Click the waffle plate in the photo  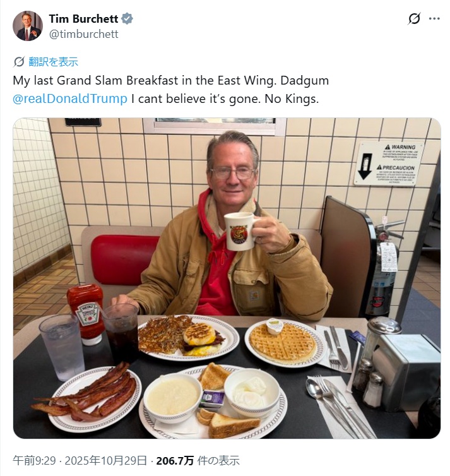[x=284, y=343]
